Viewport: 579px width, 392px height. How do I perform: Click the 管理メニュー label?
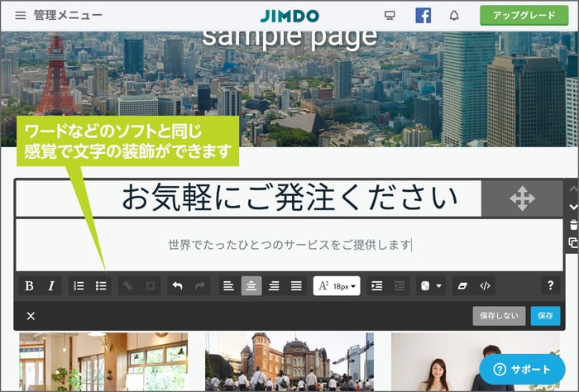pyautogui.click(x=68, y=16)
